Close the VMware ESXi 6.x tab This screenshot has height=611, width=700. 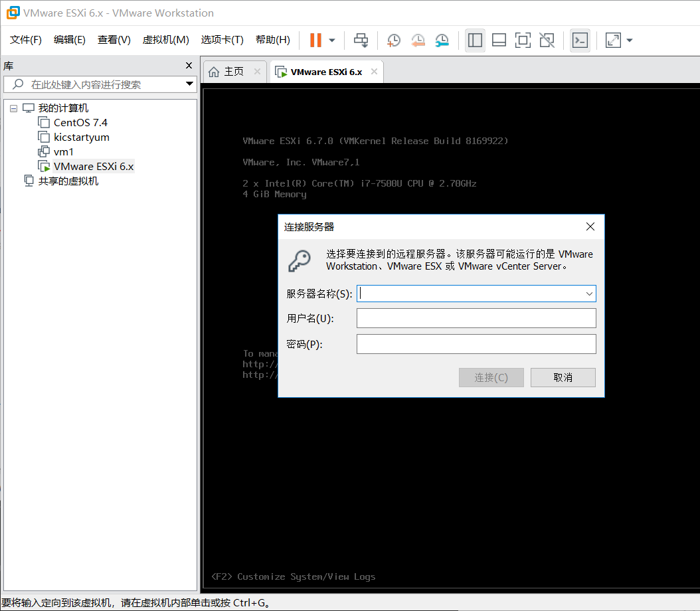click(x=374, y=72)
